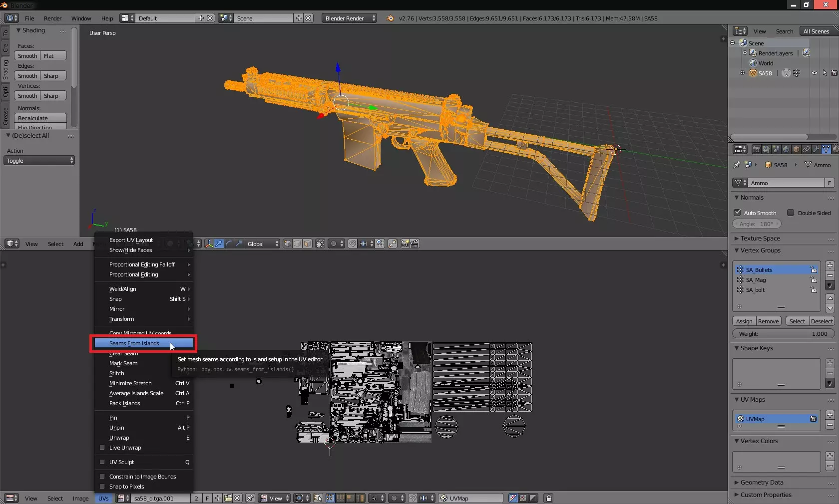Adjust the vertex group Weight slider

pyautogui.click(x=783, y=334)
